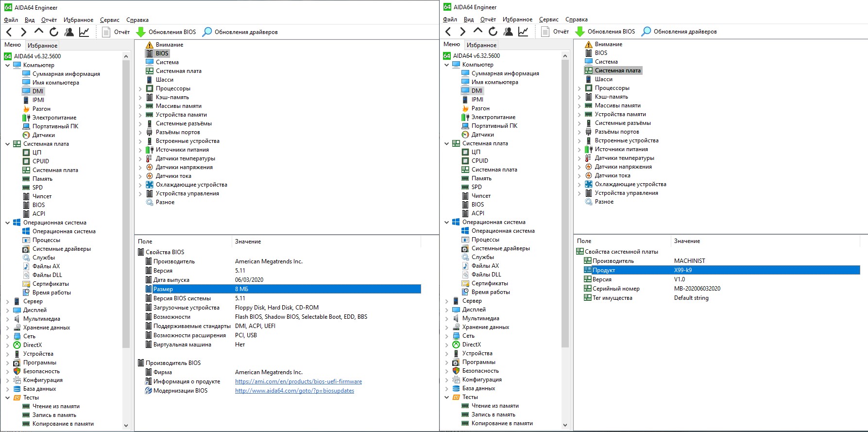Switch to Избранное tab in left window sidebar

[42, 45]
